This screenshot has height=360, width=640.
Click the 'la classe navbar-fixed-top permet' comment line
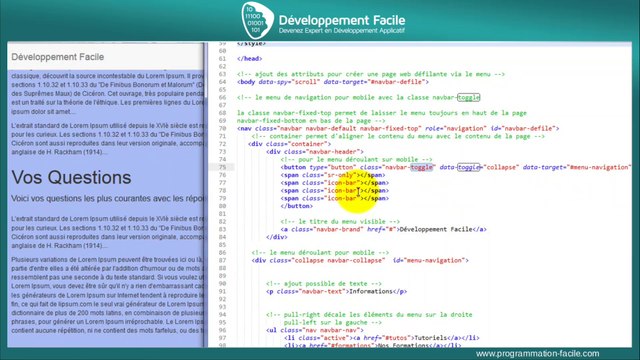382,113
